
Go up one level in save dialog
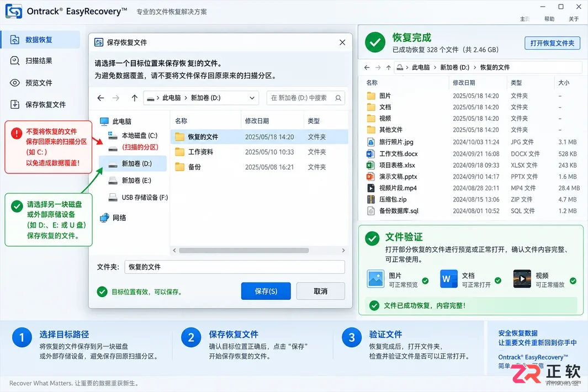(x=134, y=98)
